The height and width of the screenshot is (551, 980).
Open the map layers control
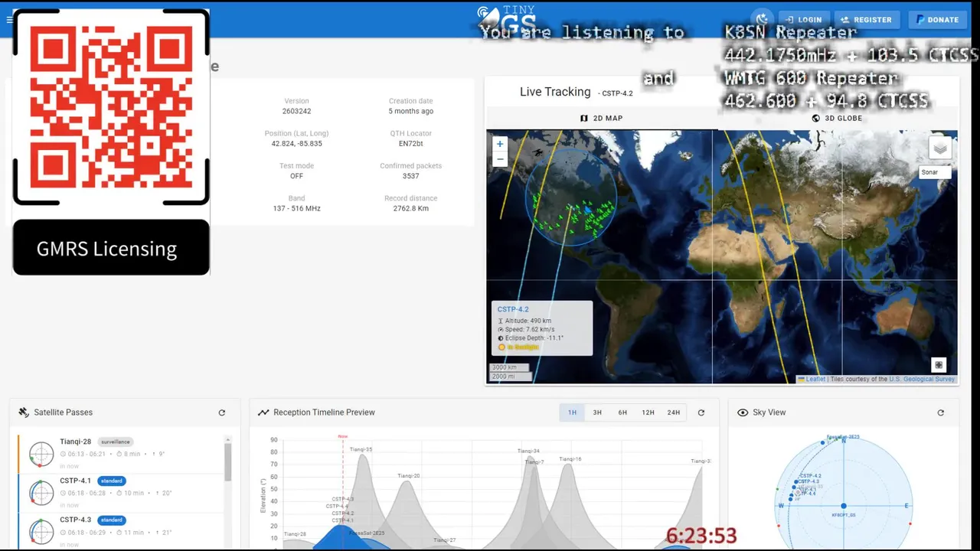940,148
